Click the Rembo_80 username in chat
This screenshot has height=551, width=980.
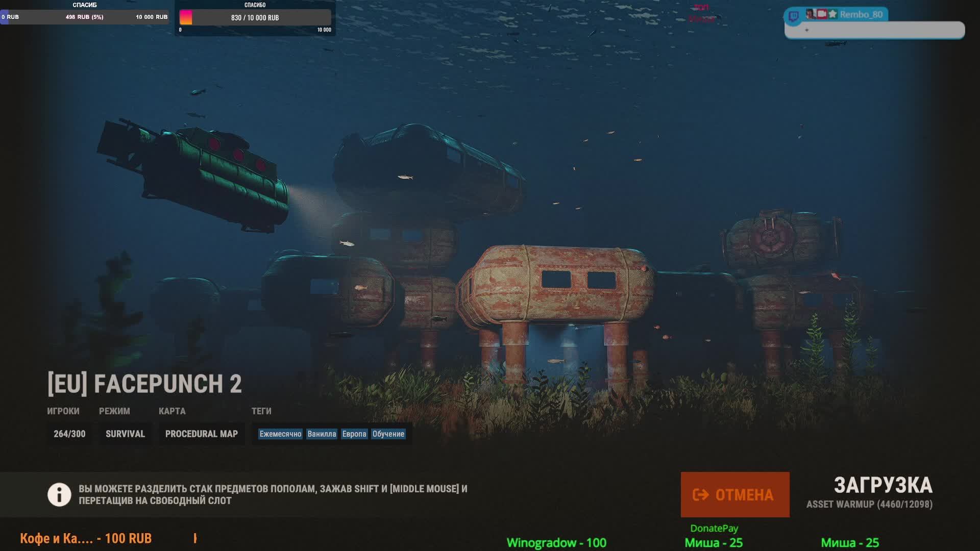[861, 15]
